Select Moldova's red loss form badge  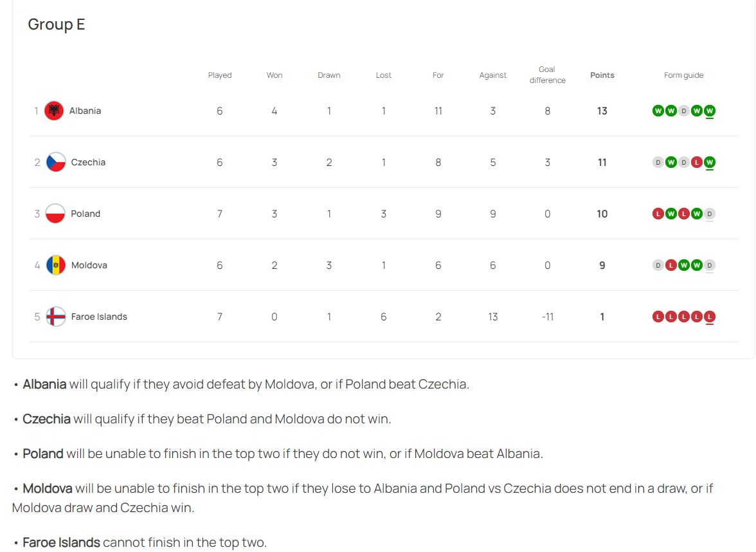coord(670,265)
